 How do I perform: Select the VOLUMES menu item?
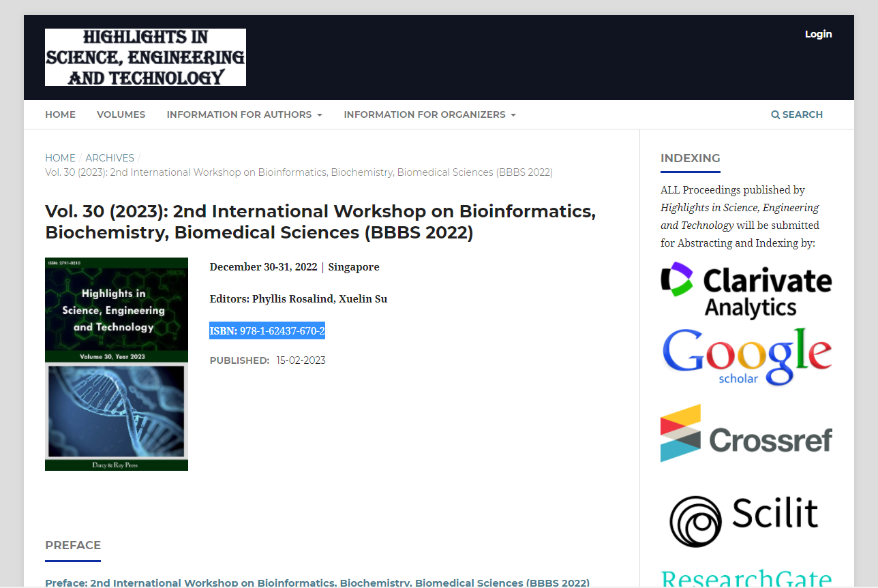pyautogui.click(x=121, y=114)
